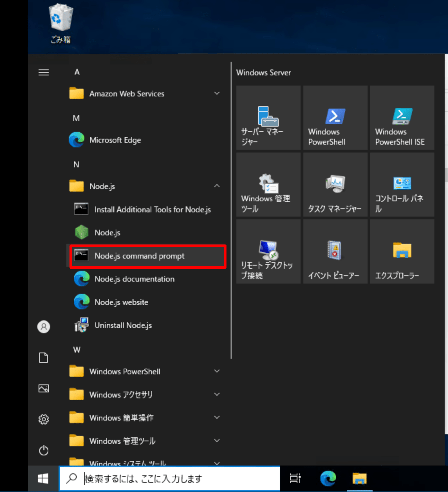Open Node.js website shortcut
Screen dimensions: 448x492
(x=146, y=302)
